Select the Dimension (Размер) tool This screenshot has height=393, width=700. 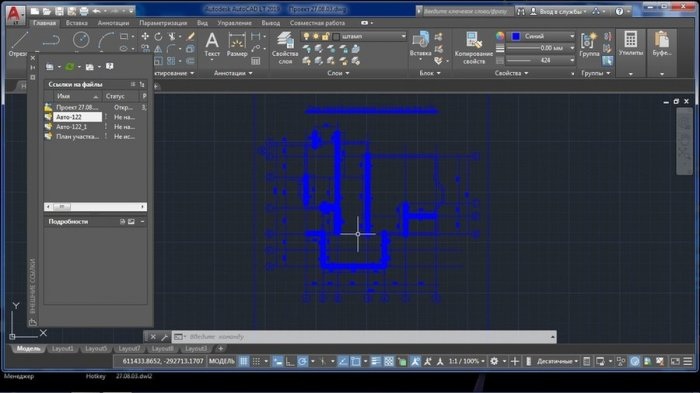click(237, 45)
